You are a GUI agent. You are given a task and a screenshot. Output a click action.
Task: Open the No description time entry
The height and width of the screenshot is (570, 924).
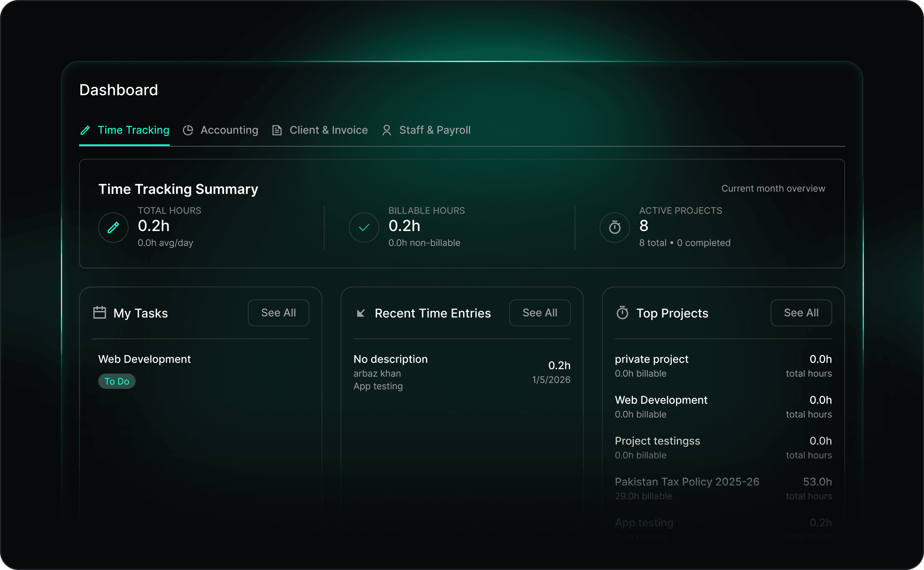tap(390, 359)
